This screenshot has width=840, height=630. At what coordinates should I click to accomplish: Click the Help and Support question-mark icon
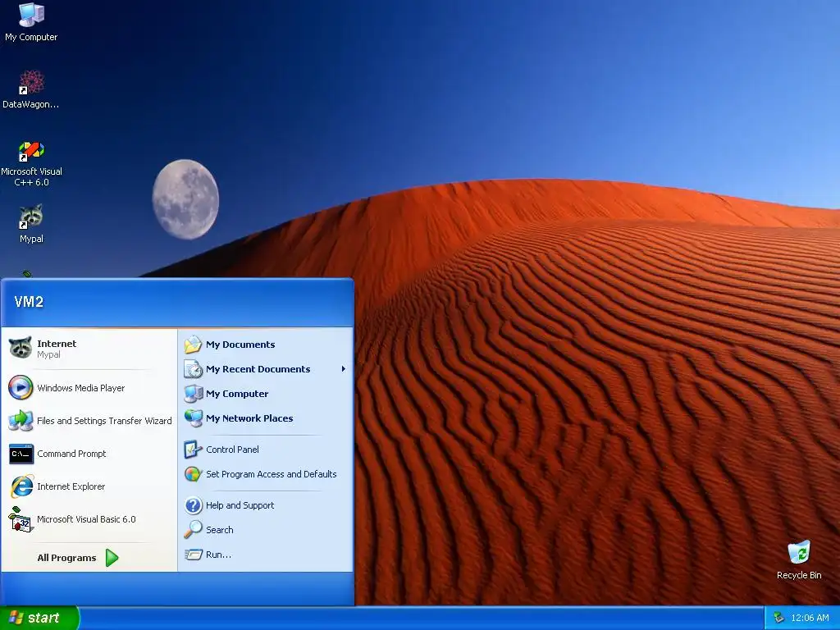coord(193,505)
